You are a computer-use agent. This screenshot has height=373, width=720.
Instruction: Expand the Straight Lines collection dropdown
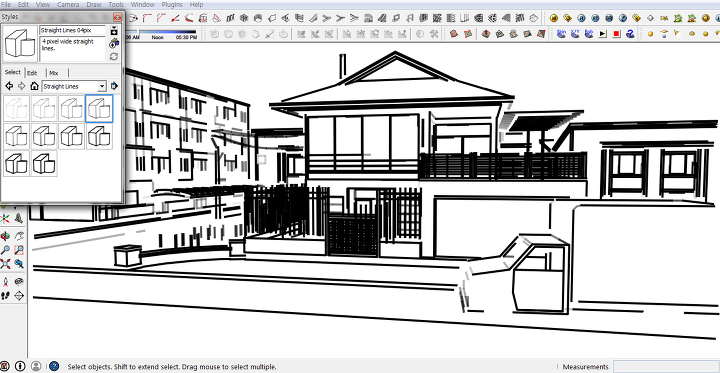pos(102,86)
